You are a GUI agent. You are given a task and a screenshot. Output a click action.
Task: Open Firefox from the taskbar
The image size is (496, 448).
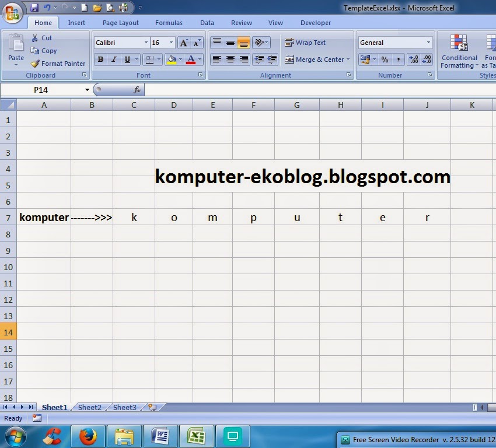pos(88,436)
